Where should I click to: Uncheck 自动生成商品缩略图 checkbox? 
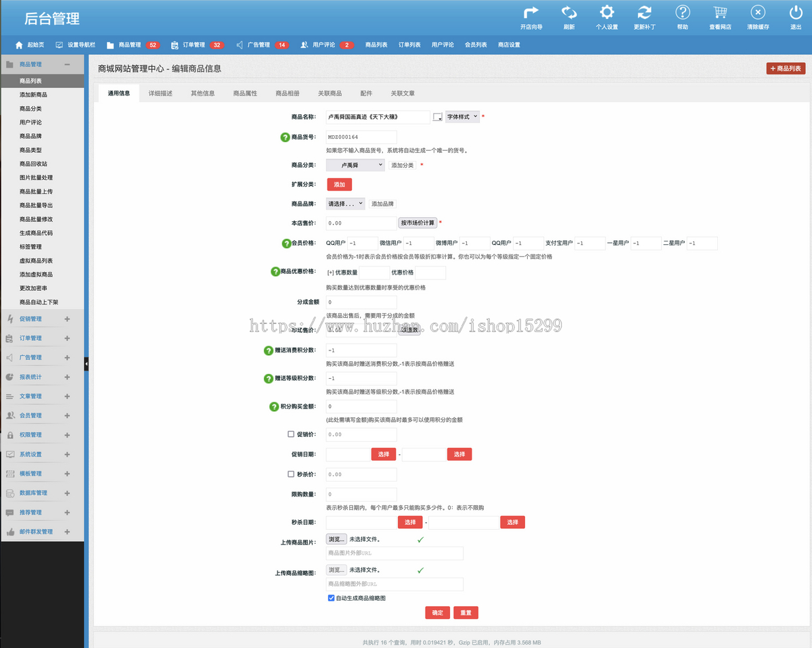[x=331, y=598]
